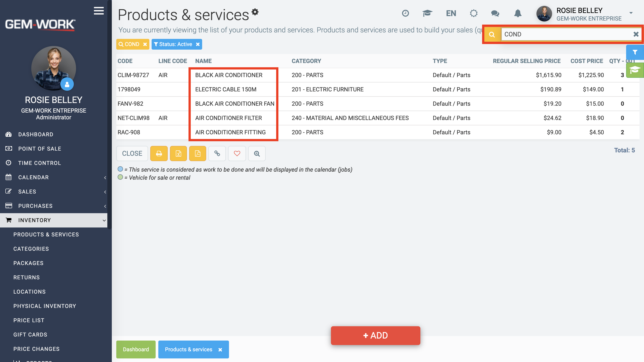The image size is (644, 362).
Task: Export list to PDF icon
Action: click(197, 153)
